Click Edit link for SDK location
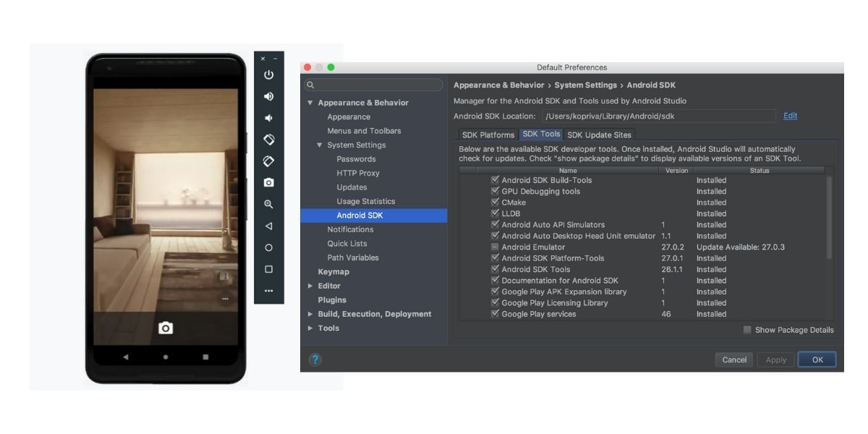 tap(790, 116)
